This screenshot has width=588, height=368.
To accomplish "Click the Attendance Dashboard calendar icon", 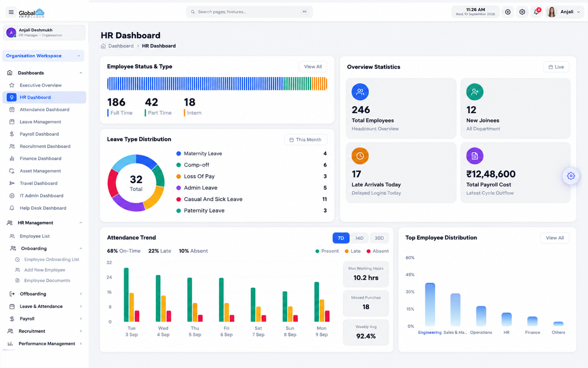I will (x=12, y=110).
